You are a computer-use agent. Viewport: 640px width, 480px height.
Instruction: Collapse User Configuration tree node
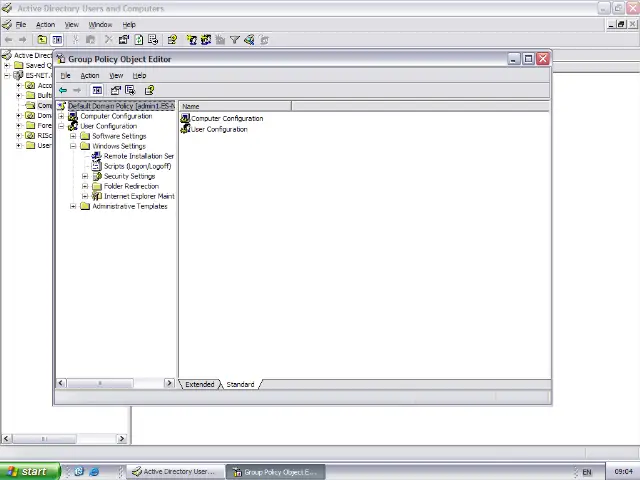coord(61,126)
